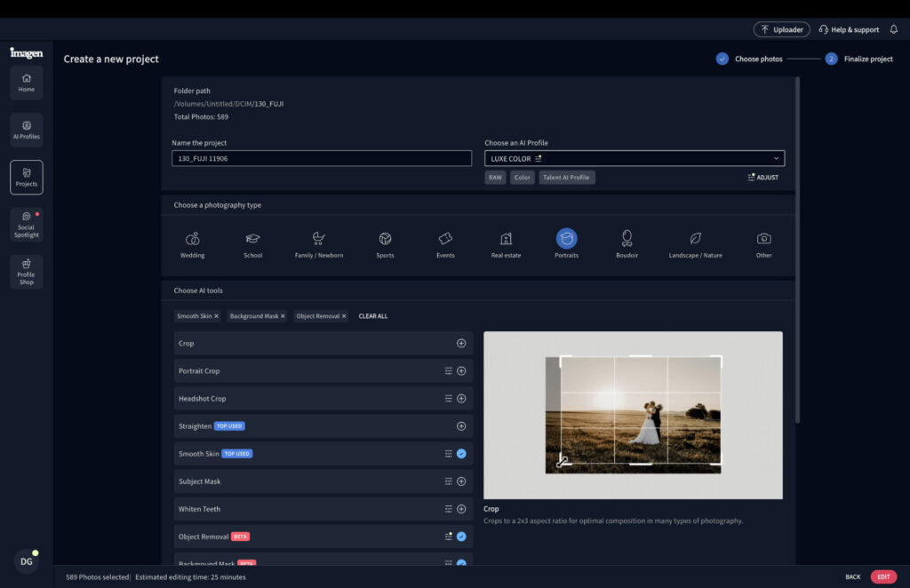Viewport: 910px width, 588px height.
Task: Open the LUXE COLOR AI Profile dropdown
Action: pos(633,157)
